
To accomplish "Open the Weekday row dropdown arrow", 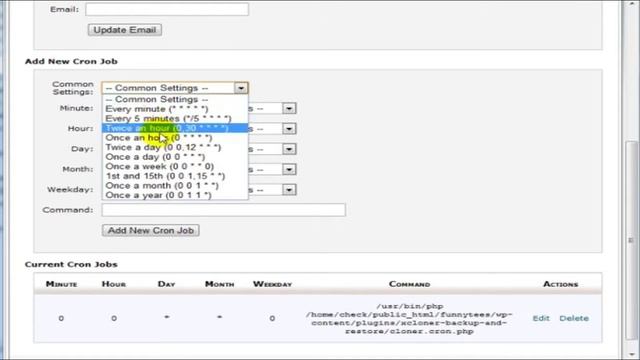I will [289, 190].
